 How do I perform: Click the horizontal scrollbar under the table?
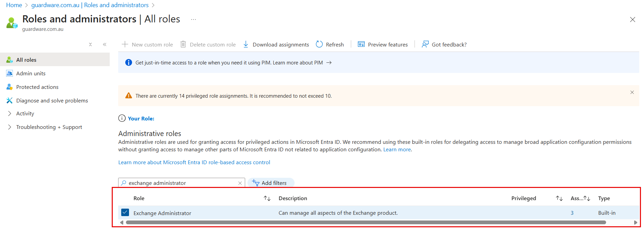(366, 223)
